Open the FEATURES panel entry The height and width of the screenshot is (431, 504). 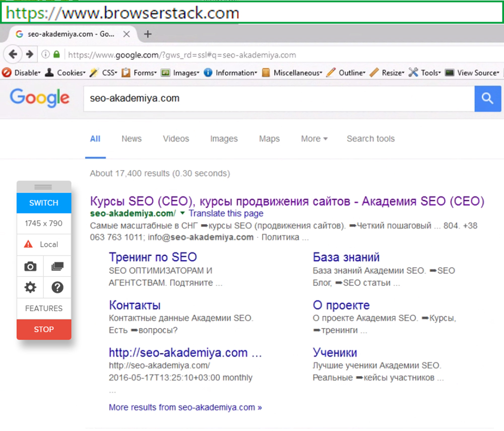click(44, 308)
